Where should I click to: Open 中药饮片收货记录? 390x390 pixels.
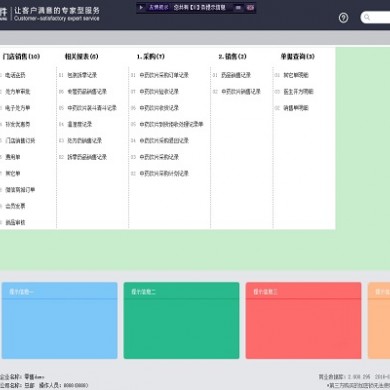tap(159, 108)
